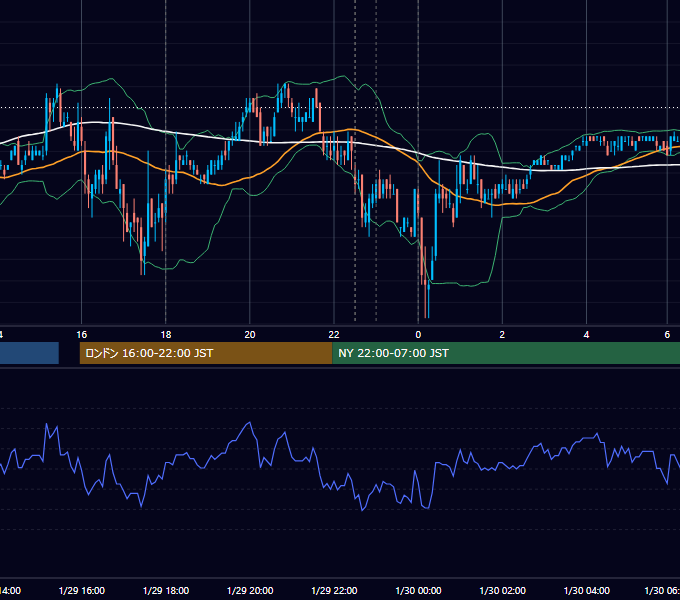Click the "4" hour label on price chart axis

[x=586, y=335]
